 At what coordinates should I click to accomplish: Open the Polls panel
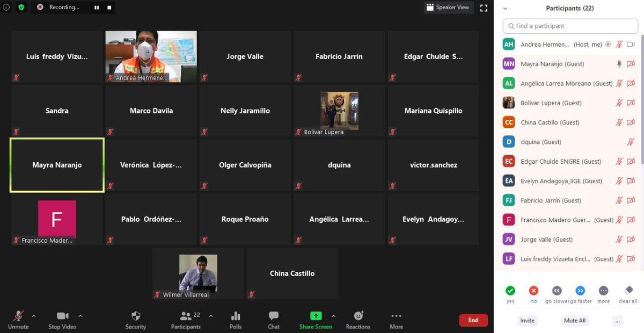(x=236, y=320)
